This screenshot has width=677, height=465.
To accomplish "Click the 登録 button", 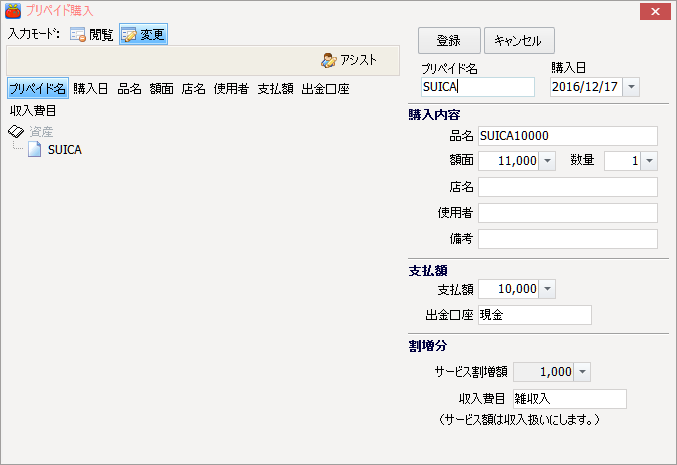I will pyautogui.click(x=449, y=41).
